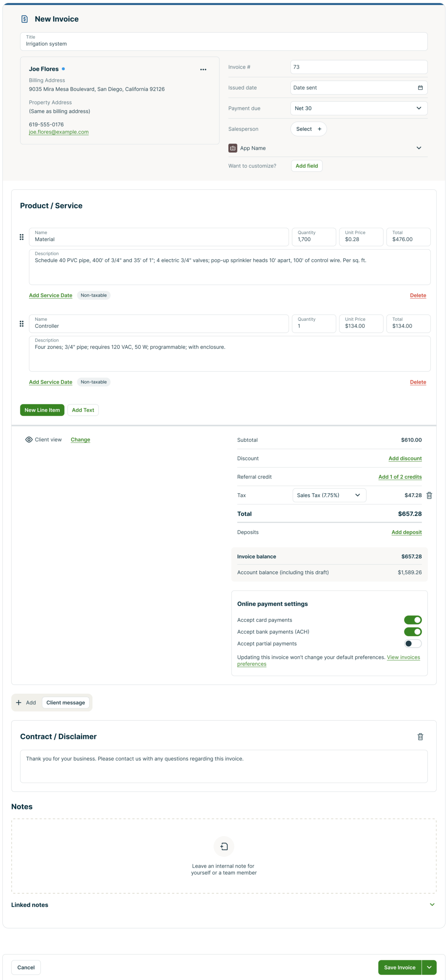The width and height of the screenshot is (447, 980).
Task: Click the Add discount link
Action: coord(405,459)
